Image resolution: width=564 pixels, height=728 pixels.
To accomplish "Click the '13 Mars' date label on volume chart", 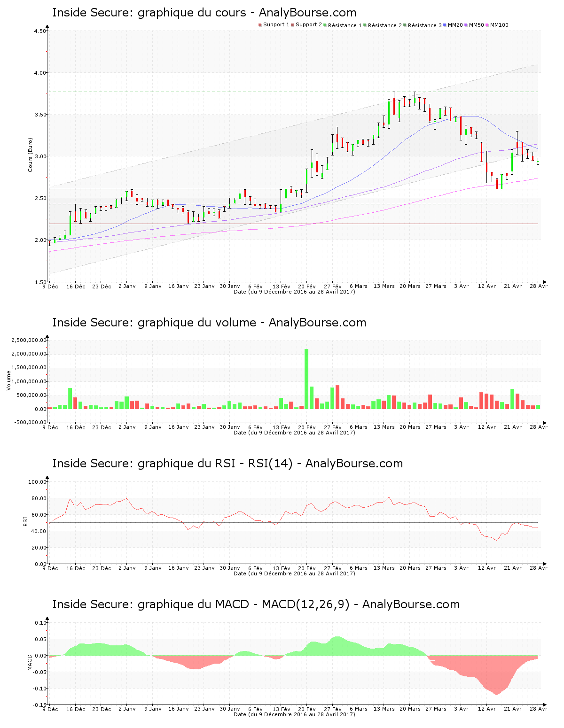I will point(384,427).
